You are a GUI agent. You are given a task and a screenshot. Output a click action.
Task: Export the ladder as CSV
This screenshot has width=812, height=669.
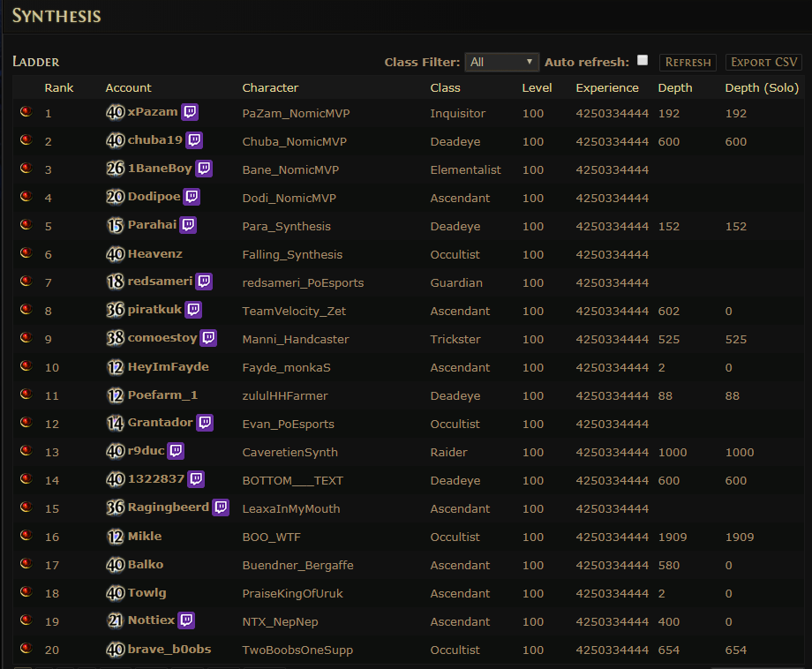coord(763,62)
